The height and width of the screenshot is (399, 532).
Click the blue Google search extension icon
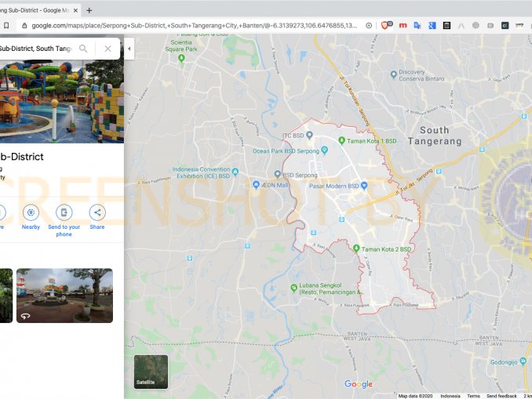[x=432, y=25]
